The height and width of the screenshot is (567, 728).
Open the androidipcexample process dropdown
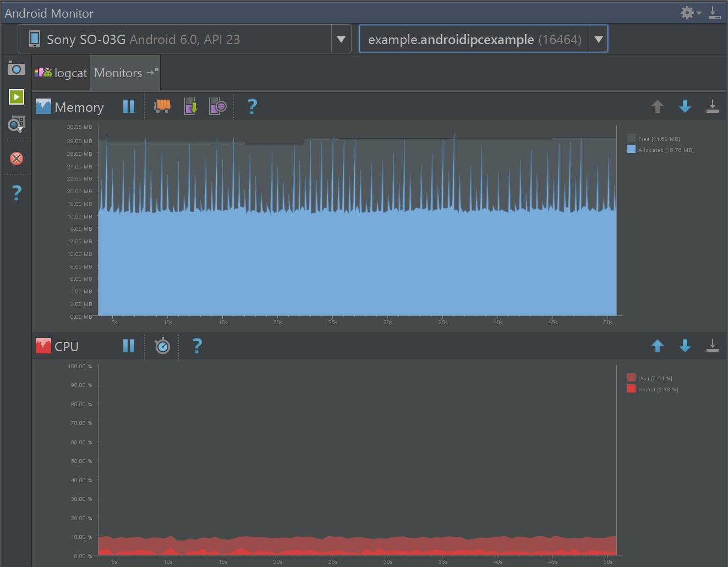(598, 39)
